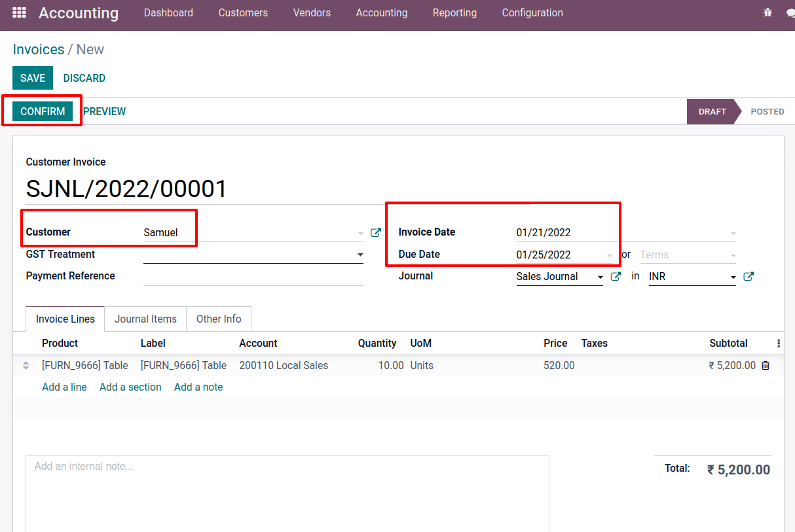Click the Quantity column header
The image size is (795, 532).
coord(377,344)
